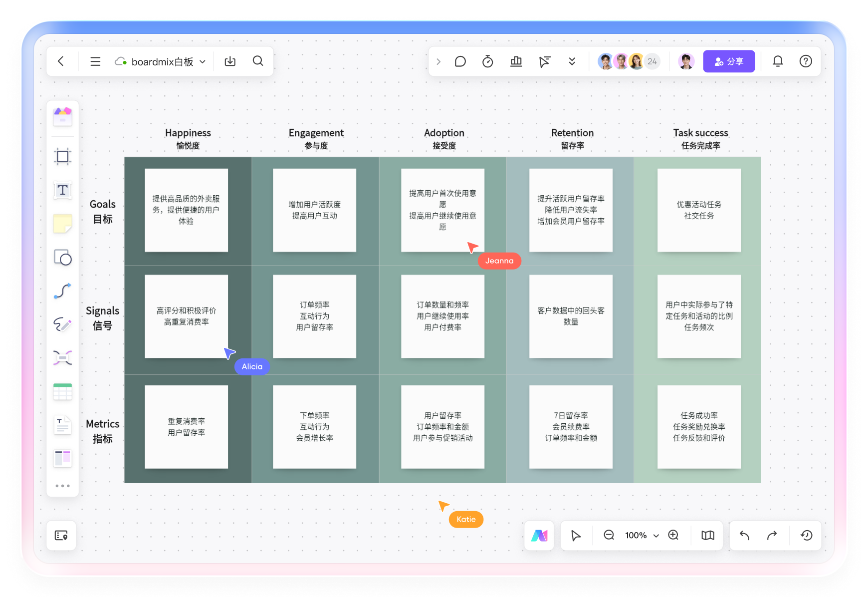Open the comments bubble icon

pyautogui.click(x=460, y=61)
